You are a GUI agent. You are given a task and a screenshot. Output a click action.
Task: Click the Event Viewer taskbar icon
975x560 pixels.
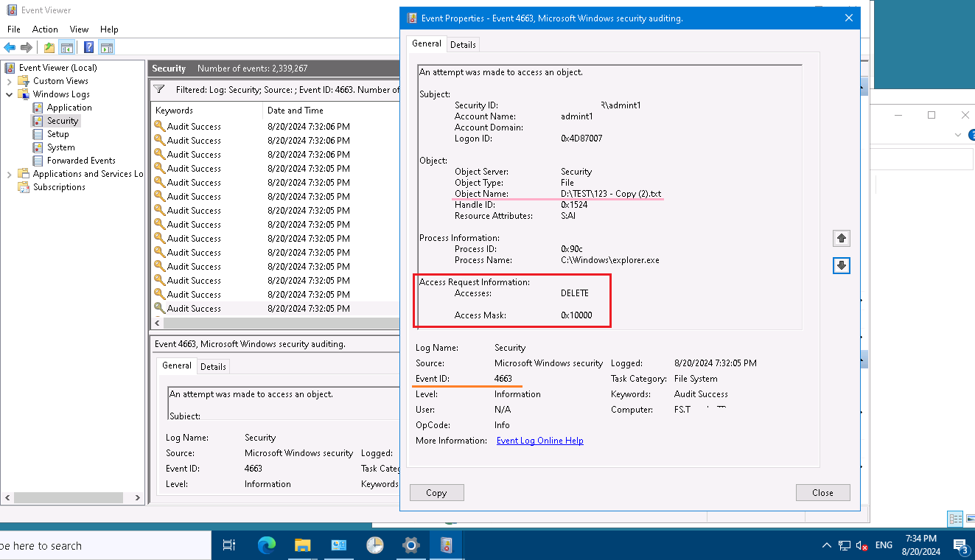447,545
